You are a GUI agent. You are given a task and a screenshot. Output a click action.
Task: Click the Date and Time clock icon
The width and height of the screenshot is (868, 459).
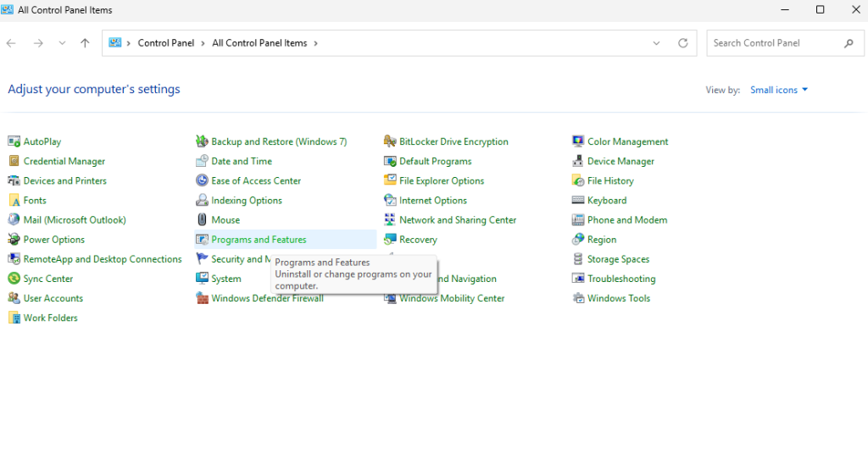(x=202, y=161)
